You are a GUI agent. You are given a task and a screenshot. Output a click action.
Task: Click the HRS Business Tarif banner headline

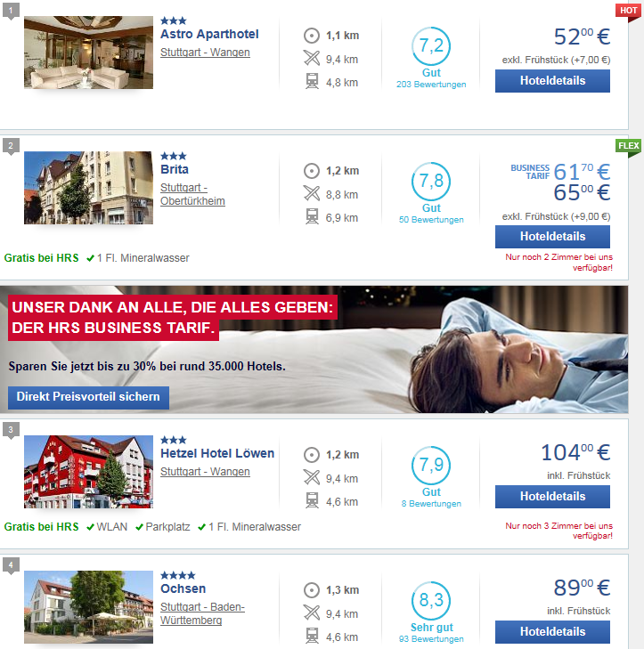[x=172, y=318]
